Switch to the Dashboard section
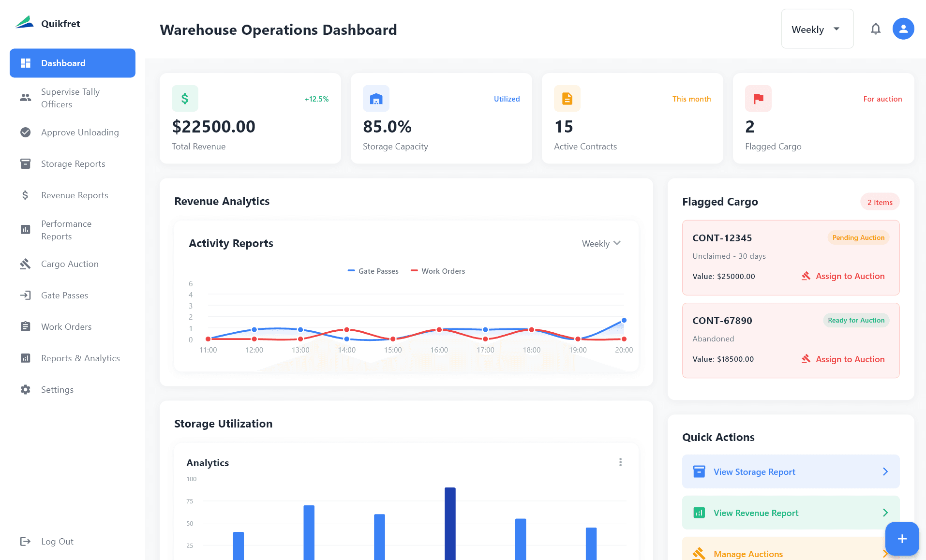This screenshot has width=926, height=560. [x=63, y=63]
